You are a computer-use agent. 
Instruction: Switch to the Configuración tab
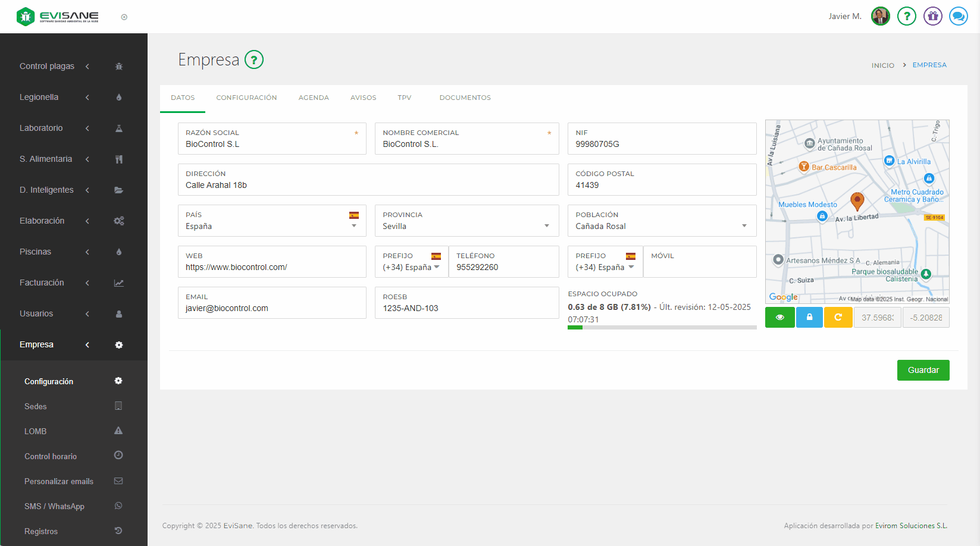[246, 98]
